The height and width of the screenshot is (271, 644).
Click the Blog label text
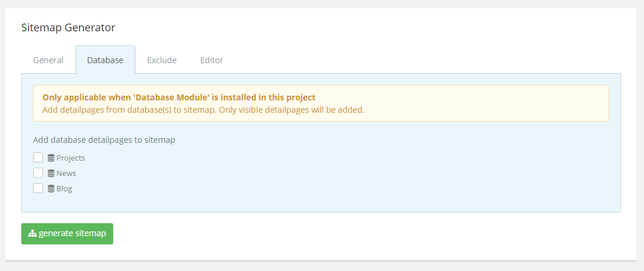pyautogui.click(x=64, y=189)
